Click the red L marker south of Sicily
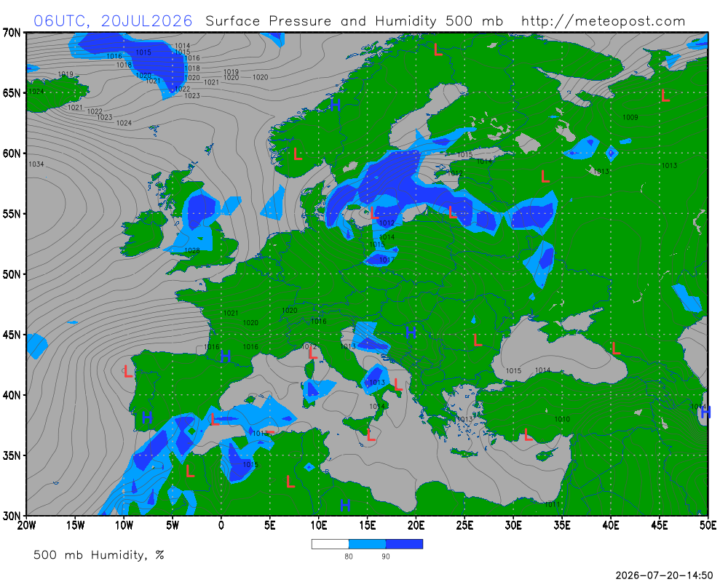The width and height of the screenshot is (728, 582). pyautogui.click(x=371, y=435)
